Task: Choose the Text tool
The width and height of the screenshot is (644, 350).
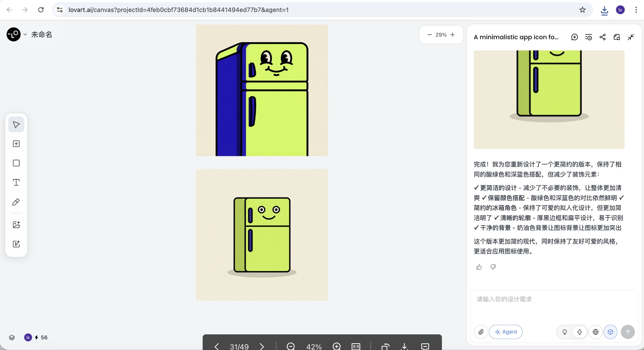Action: pos(16,182)
